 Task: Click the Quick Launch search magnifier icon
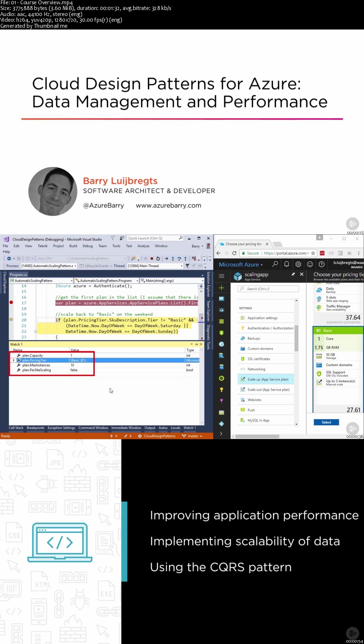181,238
